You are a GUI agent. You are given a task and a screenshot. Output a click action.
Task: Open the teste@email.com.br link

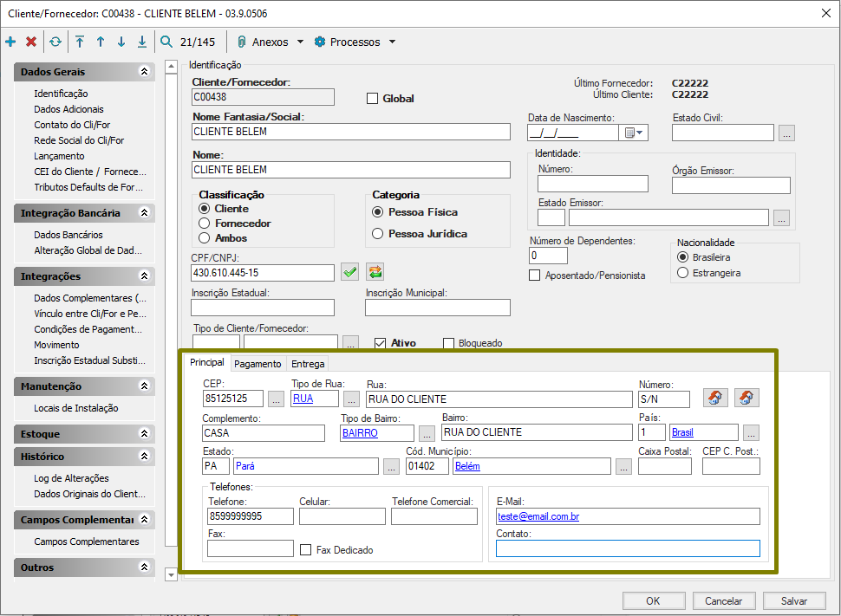538,517
